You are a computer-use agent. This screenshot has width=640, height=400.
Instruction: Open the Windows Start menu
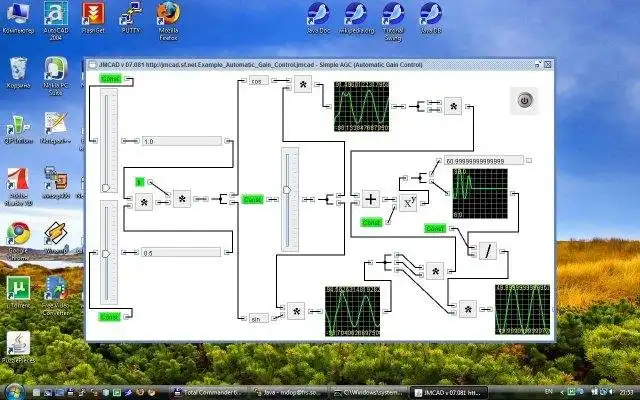point(15,392)
